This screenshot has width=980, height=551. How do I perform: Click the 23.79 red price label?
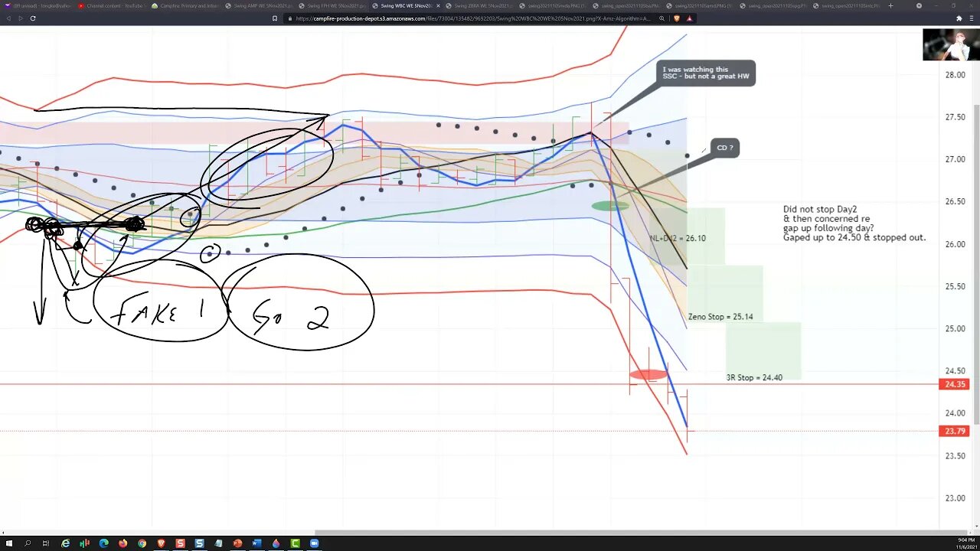pos(954,431)
